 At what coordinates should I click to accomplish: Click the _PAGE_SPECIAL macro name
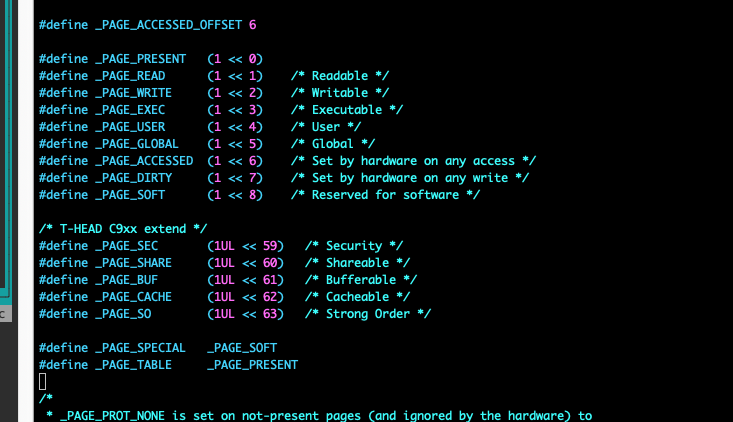click(x=147, y=348)
